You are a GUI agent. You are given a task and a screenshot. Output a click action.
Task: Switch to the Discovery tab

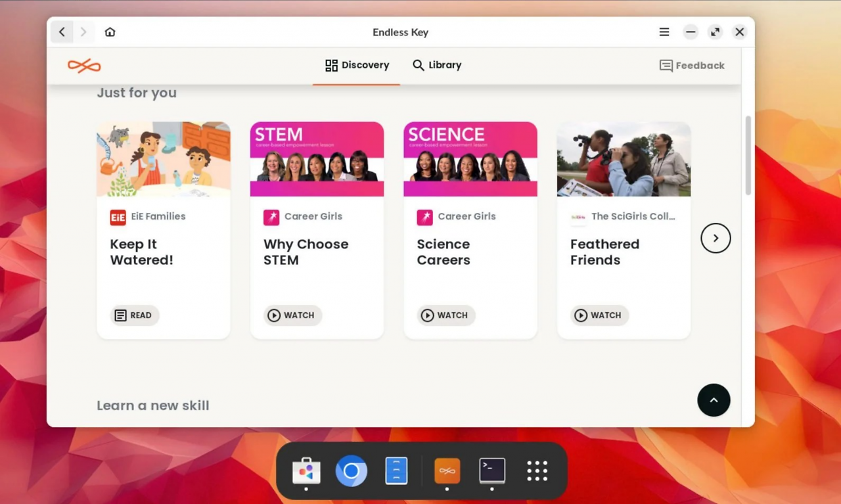click(x=357, y=65)
